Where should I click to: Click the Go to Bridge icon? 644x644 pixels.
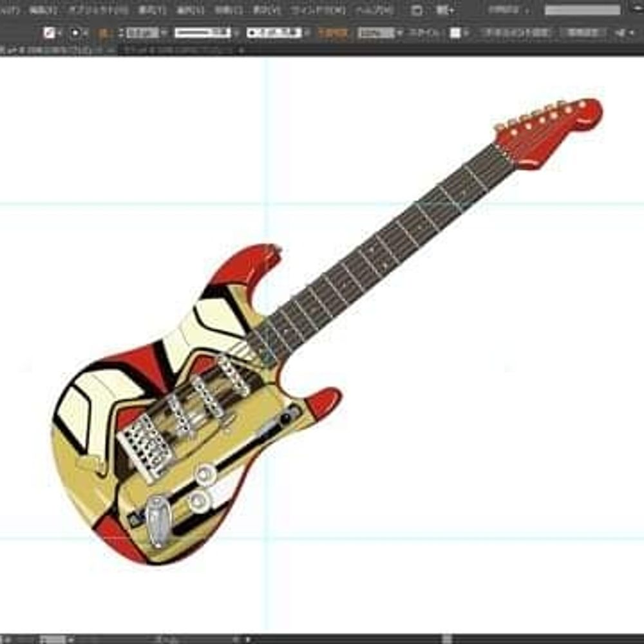point(417,10)
